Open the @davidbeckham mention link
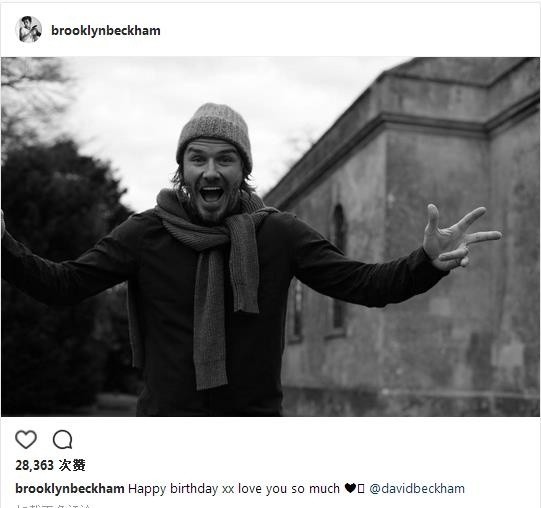The width and height of the screenshot is (541, 508). (417, 489)
